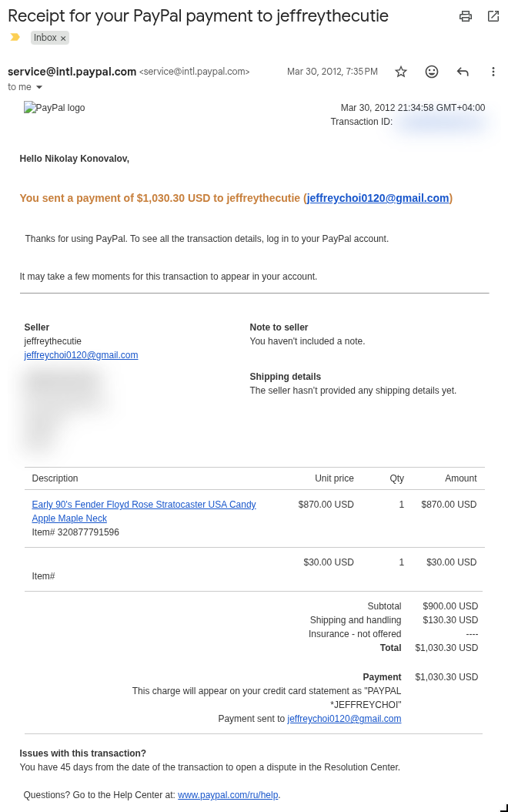Screen dimensions: 508x812
Task: Click 'Payment sent to' email address link
Action: point(344,719)
